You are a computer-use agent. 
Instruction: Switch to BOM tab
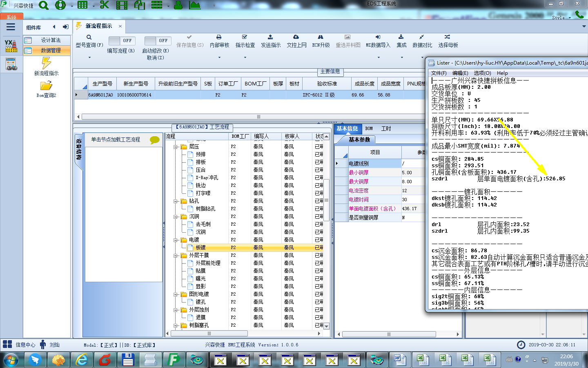click(369, 128)
